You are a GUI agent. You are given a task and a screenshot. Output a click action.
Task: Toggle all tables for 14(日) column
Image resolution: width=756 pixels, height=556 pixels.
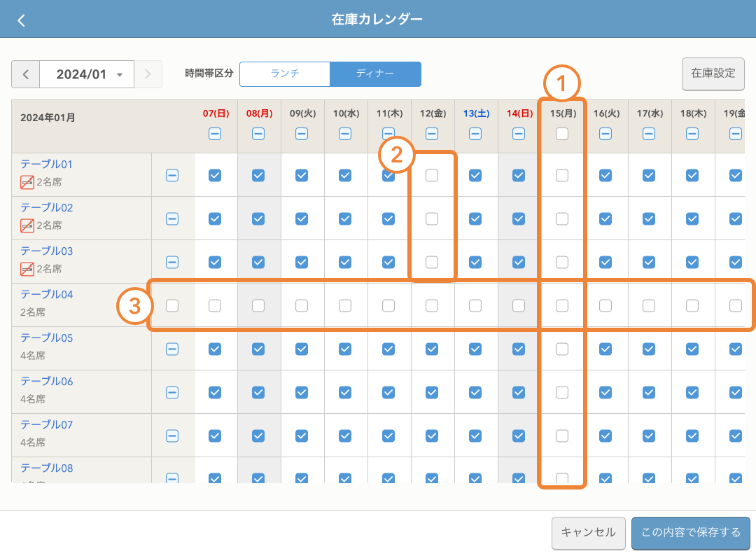tap(519, 134)
